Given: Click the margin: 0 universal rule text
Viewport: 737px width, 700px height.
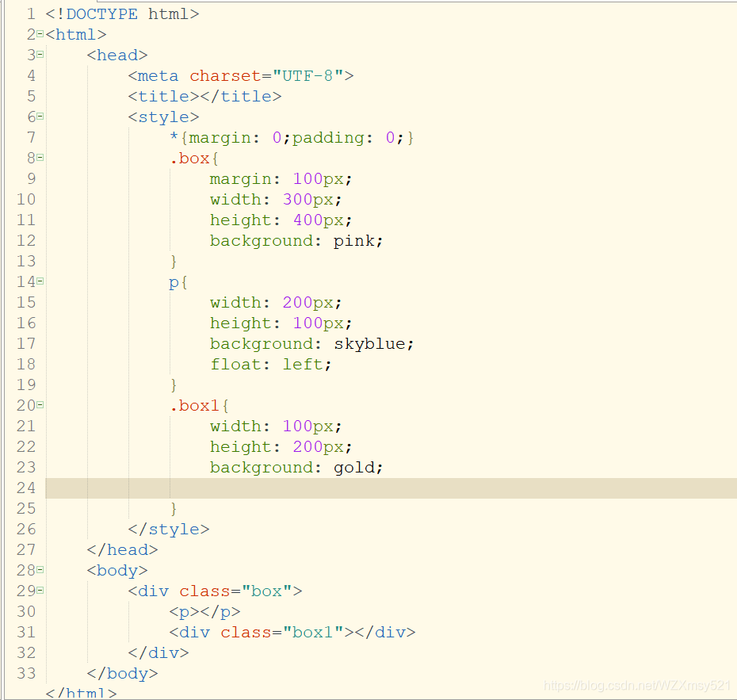Looking at the screenshot, I should point(235,138).
